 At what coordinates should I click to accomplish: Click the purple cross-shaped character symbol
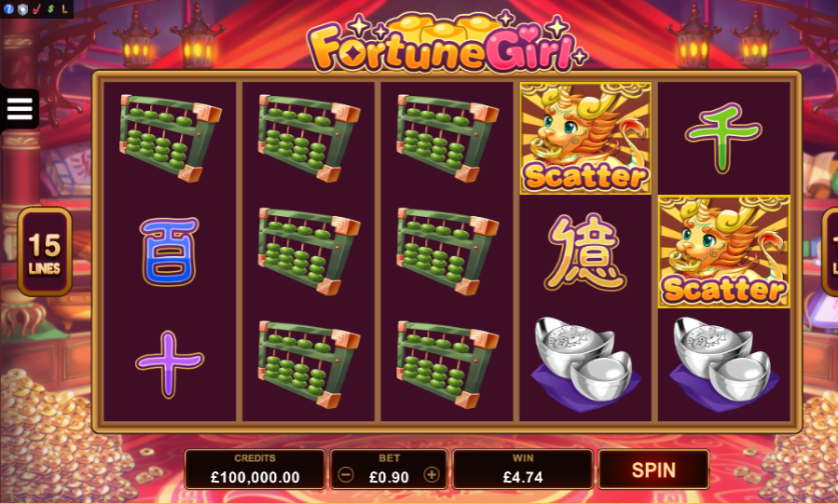[169, 364]
